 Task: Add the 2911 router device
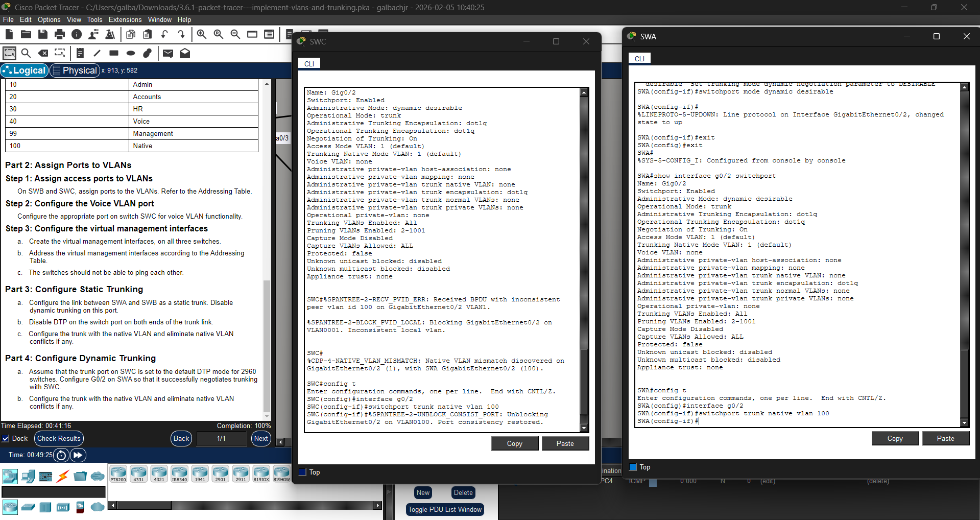(241, 474)
